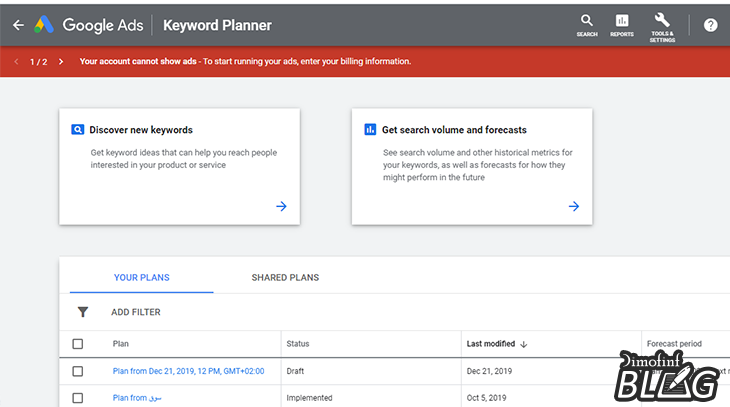Click the back arrow in header
Screen dimensions: 730x407
pyautogui.click(x=18, y=25)
